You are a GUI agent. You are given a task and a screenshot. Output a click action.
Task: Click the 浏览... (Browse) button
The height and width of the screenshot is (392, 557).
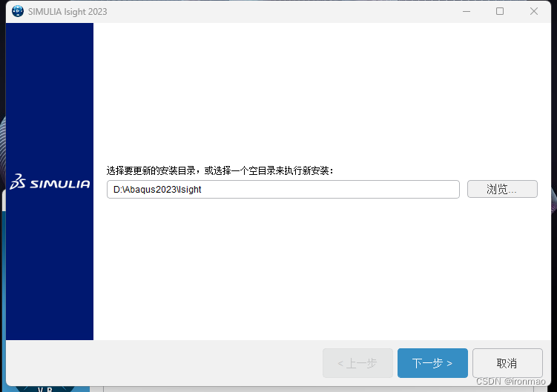[x=502, y=189]
